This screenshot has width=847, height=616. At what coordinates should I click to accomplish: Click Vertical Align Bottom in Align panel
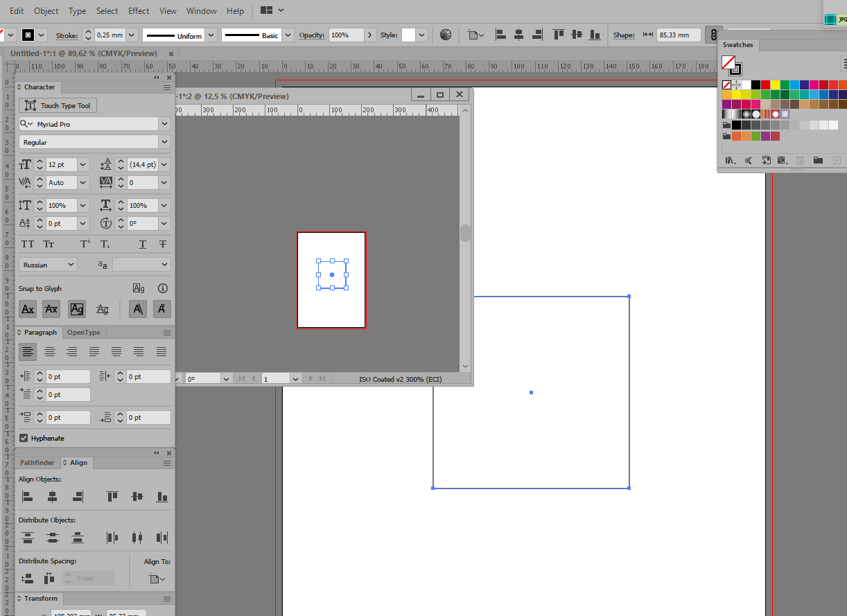click(162, 497)
